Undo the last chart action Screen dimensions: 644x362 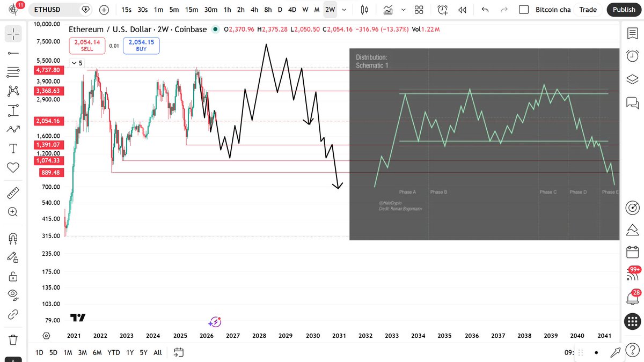(485, 10)
